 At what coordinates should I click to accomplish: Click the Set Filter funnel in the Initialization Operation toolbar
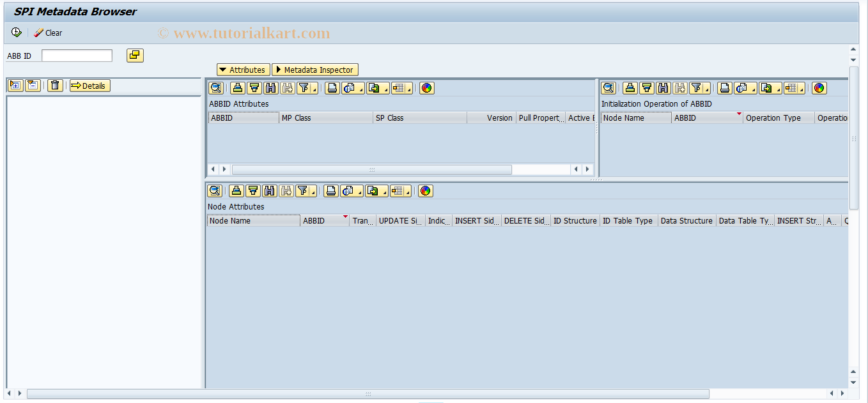[x=699, y=88]
